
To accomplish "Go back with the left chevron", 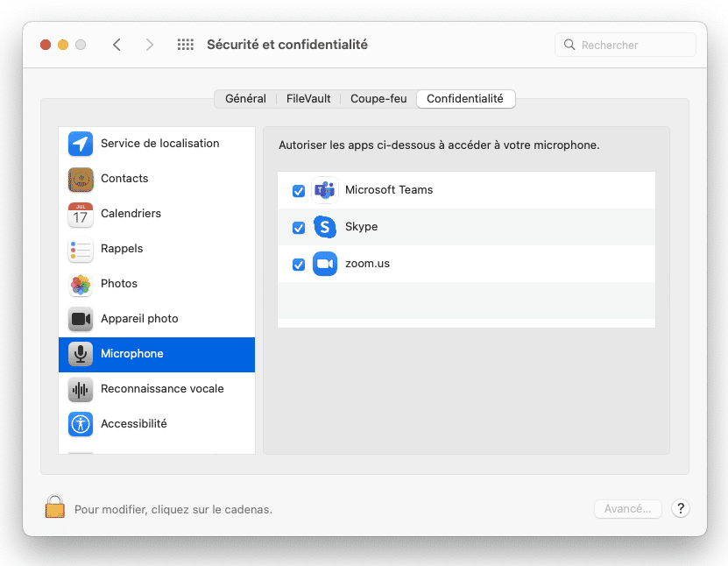I will click(x=117, y=45).
